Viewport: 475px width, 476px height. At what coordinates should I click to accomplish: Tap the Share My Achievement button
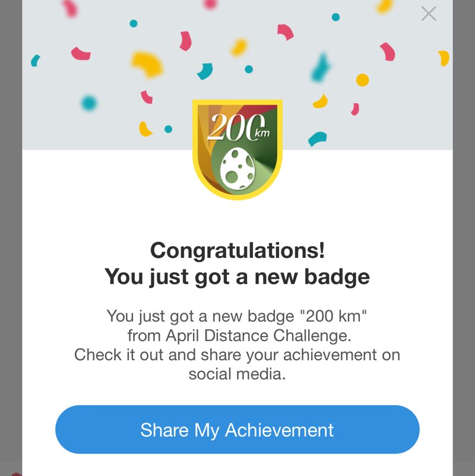237,430
